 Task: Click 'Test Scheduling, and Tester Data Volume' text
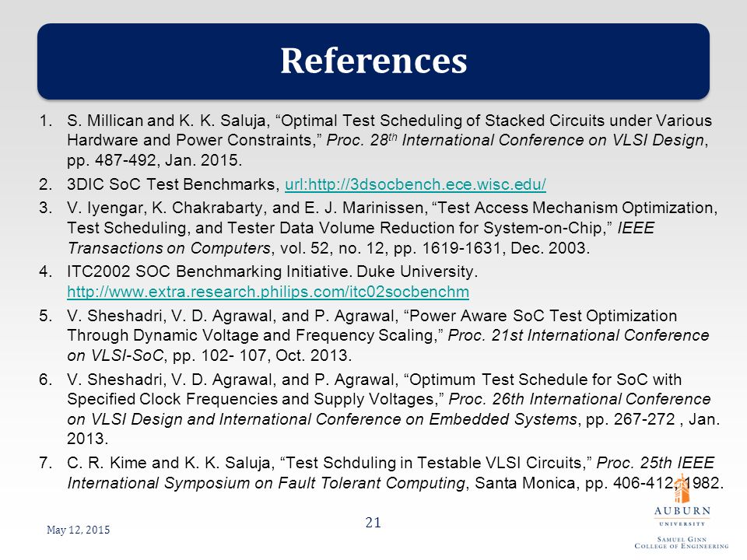point(222,228)
